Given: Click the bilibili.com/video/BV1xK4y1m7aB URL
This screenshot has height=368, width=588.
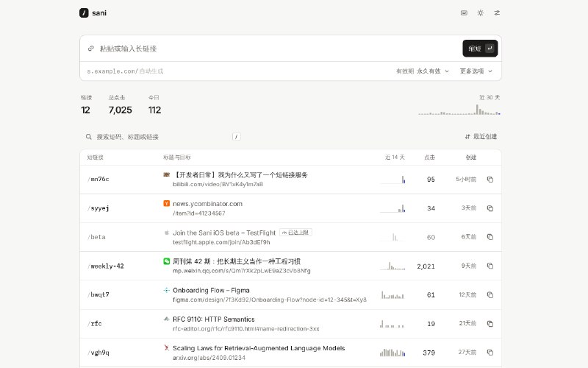Looking at the screenshot, I should coord(218,185).
